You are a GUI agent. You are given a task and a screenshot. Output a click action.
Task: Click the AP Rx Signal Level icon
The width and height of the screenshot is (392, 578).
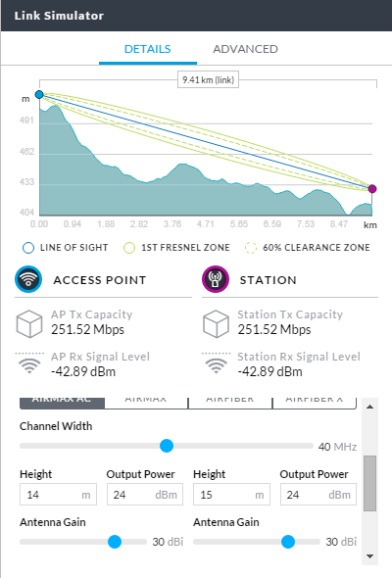[x=29, y=363]
